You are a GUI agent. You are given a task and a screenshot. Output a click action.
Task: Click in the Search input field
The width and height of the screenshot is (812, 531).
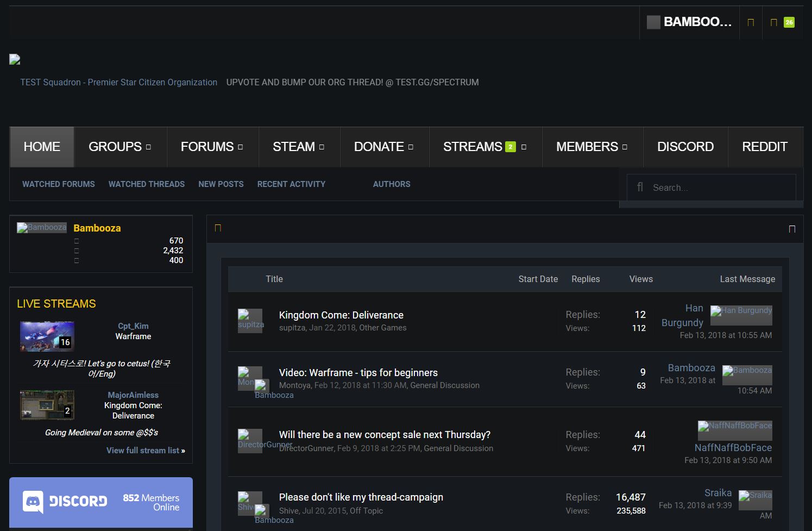pos(717,188)
